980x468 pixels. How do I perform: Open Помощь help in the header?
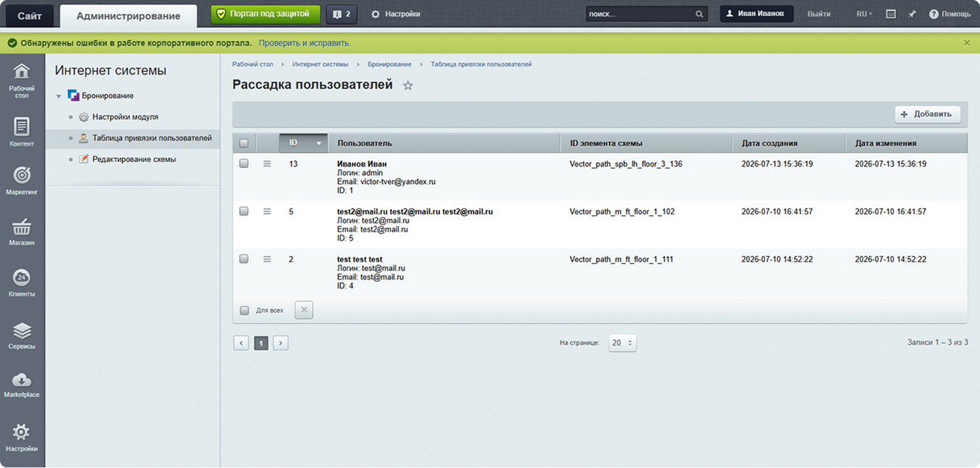[950, 14]
